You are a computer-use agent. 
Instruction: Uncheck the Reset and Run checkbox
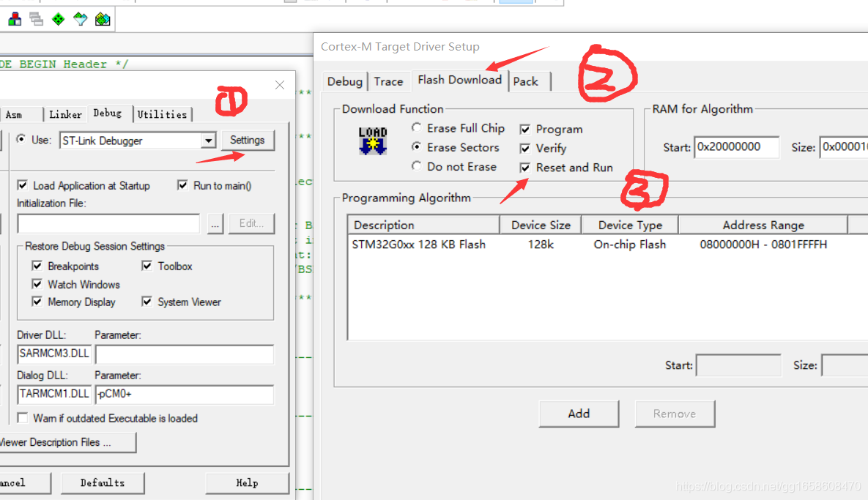524,168
